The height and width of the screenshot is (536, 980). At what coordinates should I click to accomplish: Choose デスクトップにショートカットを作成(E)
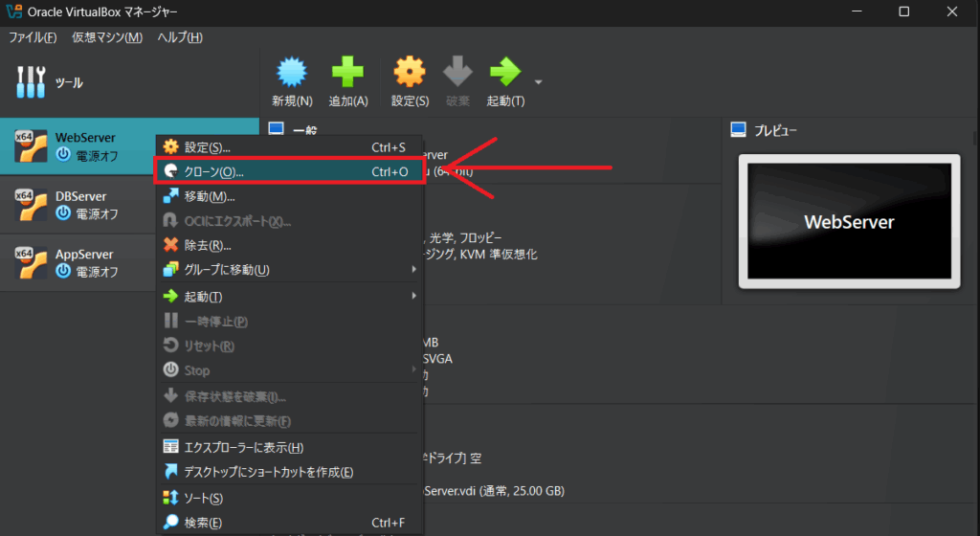pyautogui.click(x=290, y=472)
